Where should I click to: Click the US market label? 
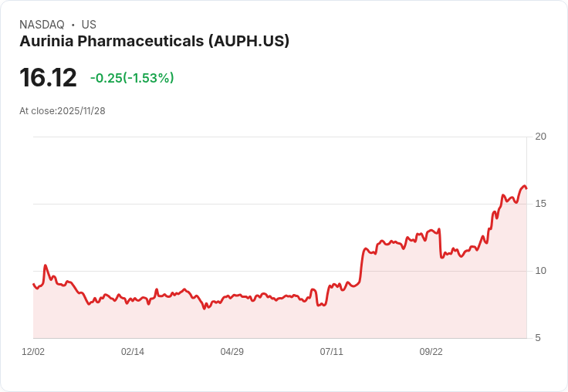tap(89, 25)
